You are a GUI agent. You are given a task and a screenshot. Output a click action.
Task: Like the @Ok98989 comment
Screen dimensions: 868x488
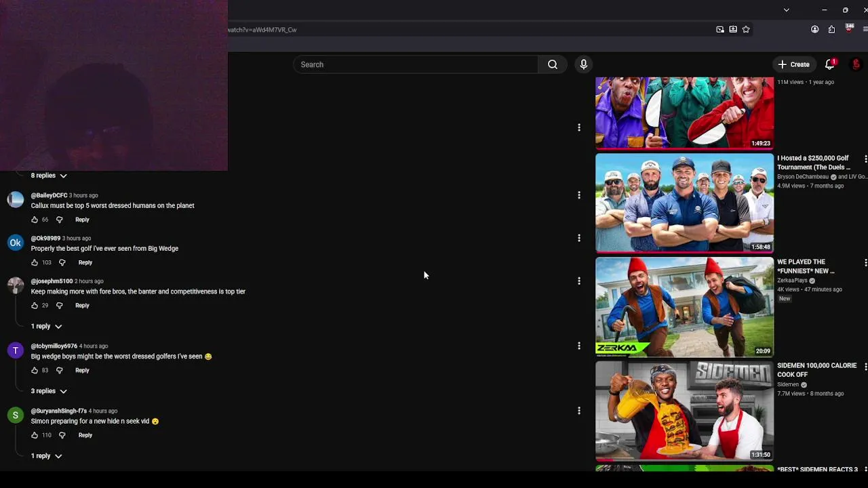pyautogui.click(x=35, y=262)
